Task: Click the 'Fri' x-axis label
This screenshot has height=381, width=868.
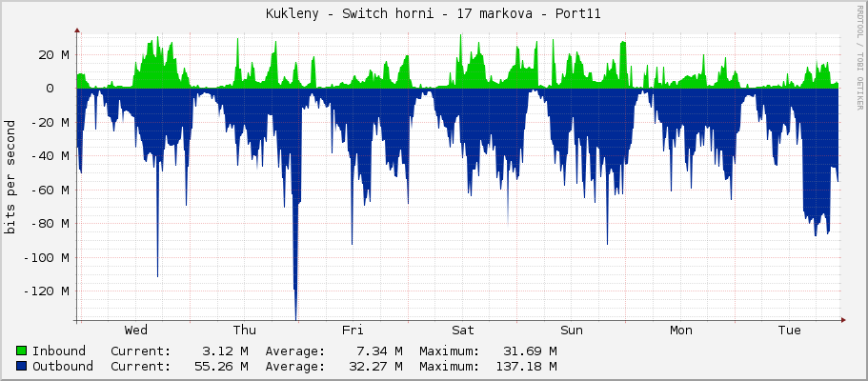Action: pyautogui.click(x=353, y=331)
